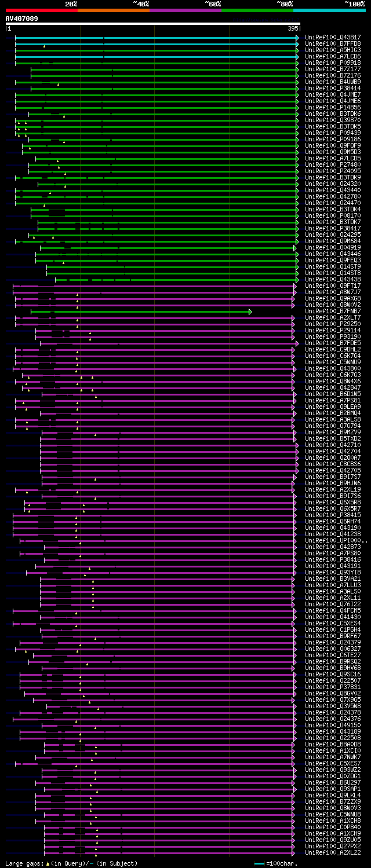The image size is (371, 868).
Task: Select the UniRef100_Q43800 label
Action: tap(333, 369)
